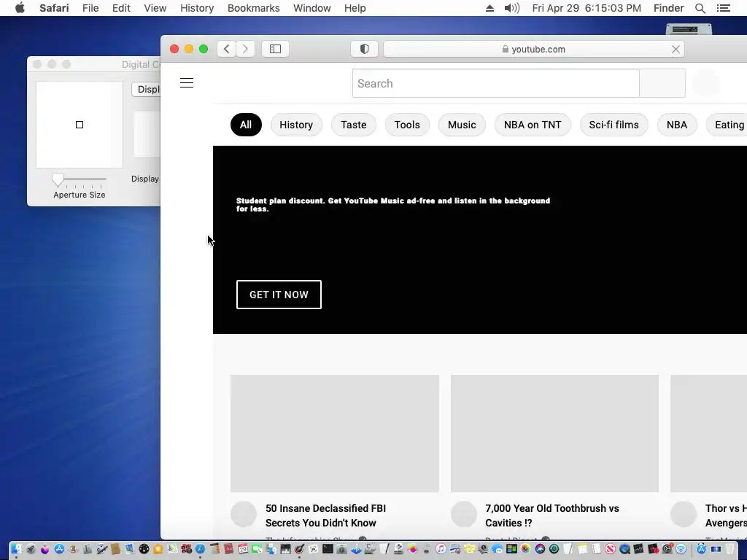Click the menu bar date and time
The height and width of the screenshot is (560, 747).
click(587, 8)
